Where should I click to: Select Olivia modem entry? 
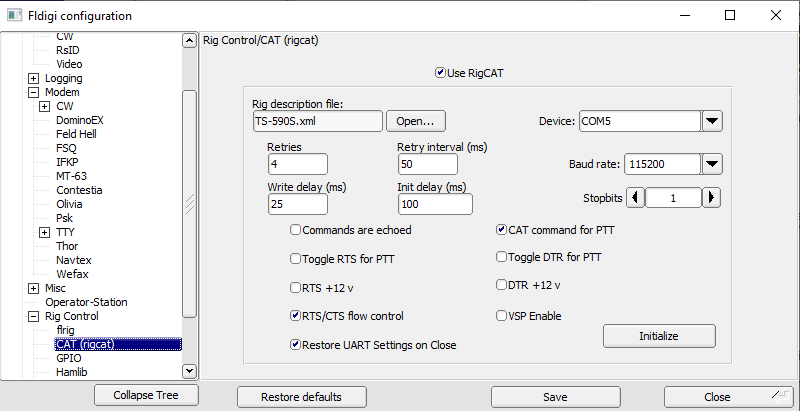(x=69, y=204)
